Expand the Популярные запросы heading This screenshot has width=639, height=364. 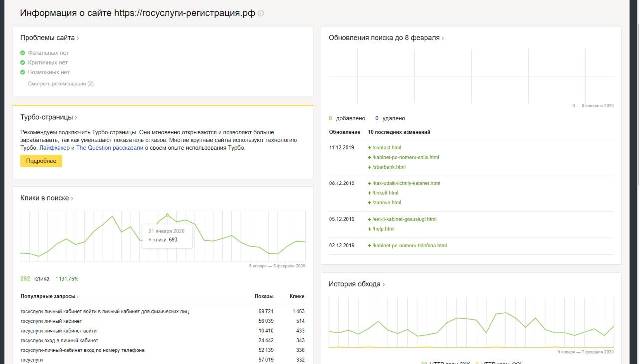(50, 296)
